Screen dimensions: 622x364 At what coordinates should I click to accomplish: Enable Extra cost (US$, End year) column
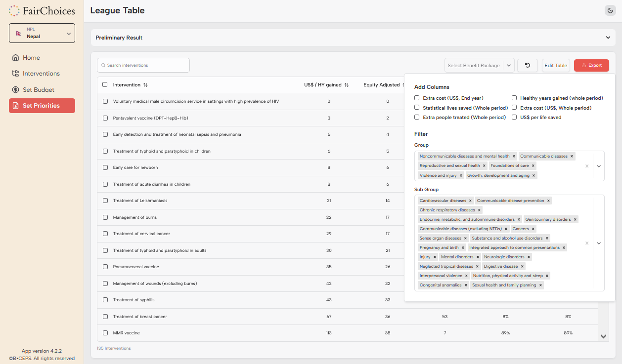[417, 98]
